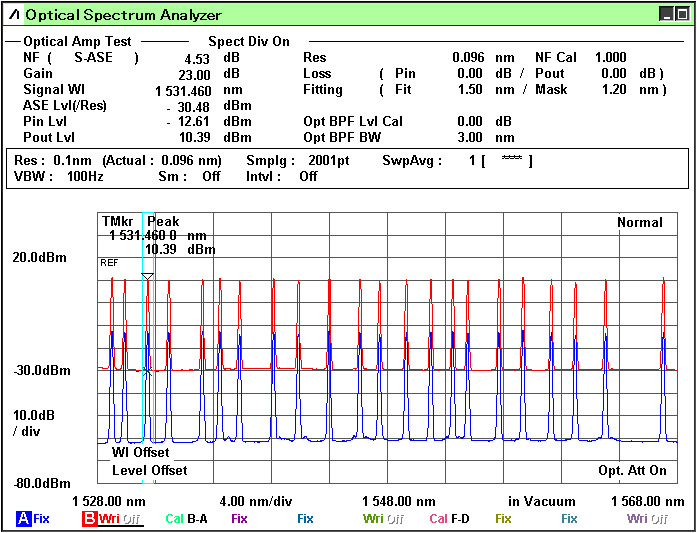The height and width of the screenshot is (533, 697).
Task: Click the 1 528.00 nm start wavelength
Action: coord(109,502)
